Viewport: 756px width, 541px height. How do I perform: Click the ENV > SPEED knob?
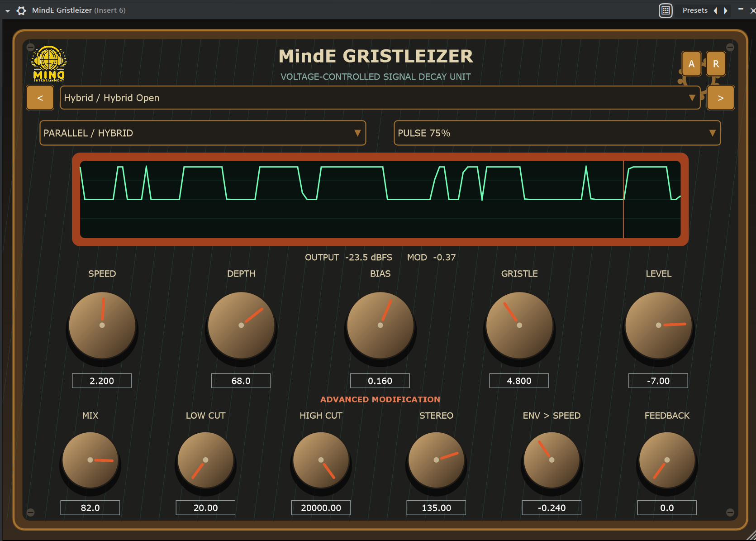(552, 460)
